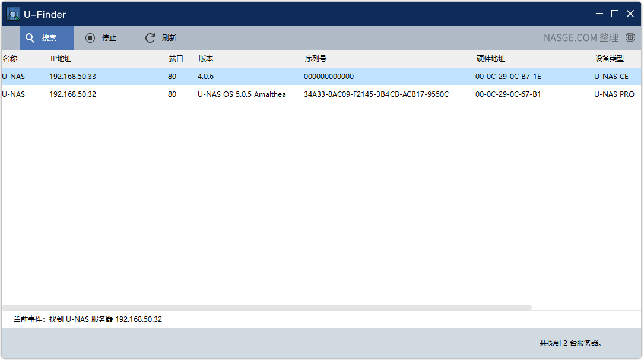This screenshot has width=644, height=361.
Task: Maximize the U-Finder window
Action: (615, 14)
